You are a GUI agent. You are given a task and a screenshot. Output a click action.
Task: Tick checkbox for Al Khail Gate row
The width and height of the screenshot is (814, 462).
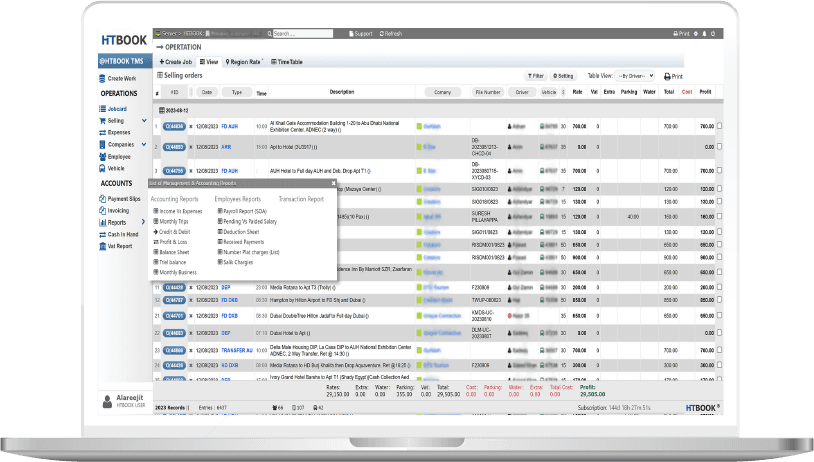720,126
